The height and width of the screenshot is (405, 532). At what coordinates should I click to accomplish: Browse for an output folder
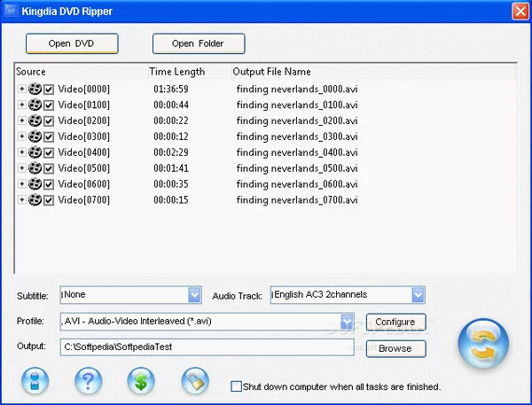pos(396,348)
